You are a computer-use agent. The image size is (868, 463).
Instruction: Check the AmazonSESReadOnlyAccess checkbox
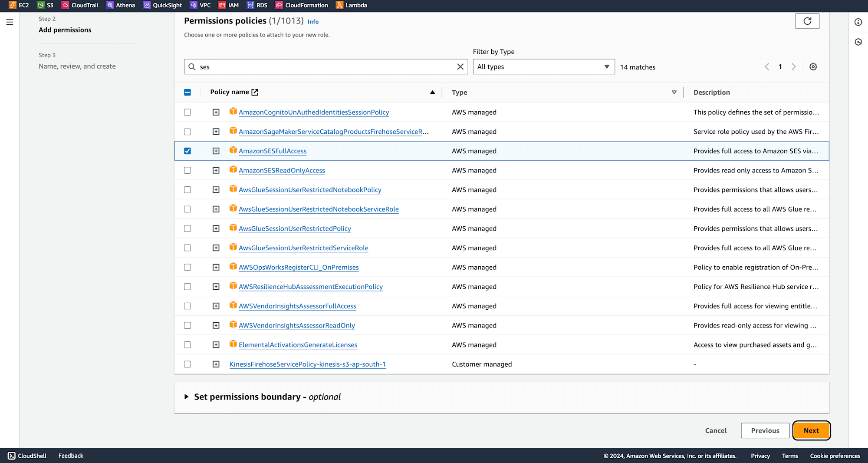[x=187, y=170]
